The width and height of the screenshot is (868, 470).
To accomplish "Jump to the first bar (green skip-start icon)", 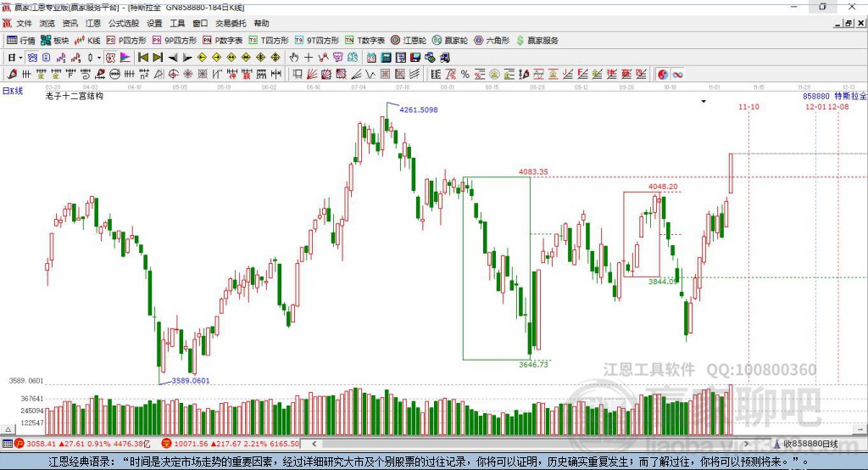I will pyautogui.click(x=142, y=58).
